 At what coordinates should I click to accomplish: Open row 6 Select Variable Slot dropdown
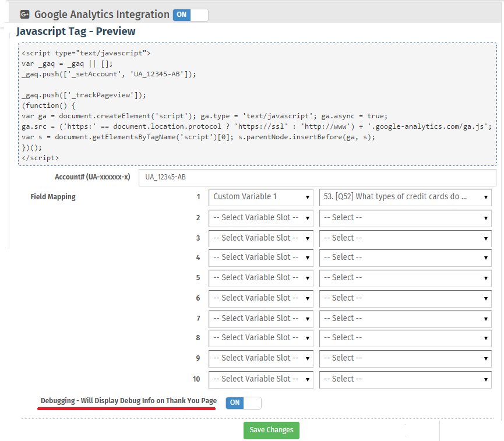click(x=260, y=299)
